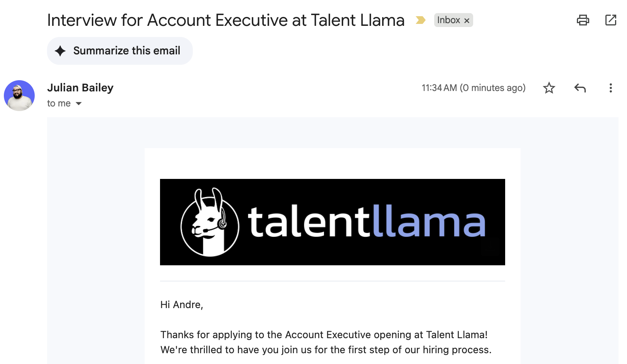Viewport: 627px width, 364px height.
Task: Open the three-dot More options menu
Action: 610,88
